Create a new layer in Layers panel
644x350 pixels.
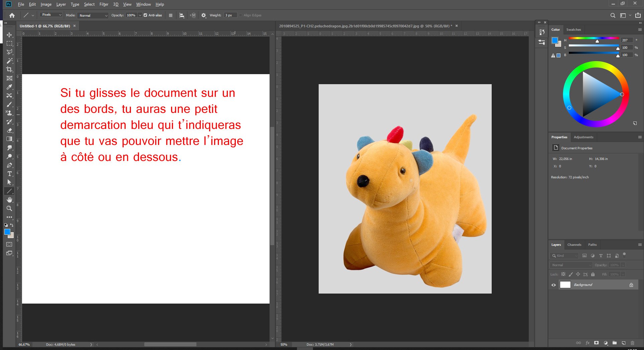(623, 343)
